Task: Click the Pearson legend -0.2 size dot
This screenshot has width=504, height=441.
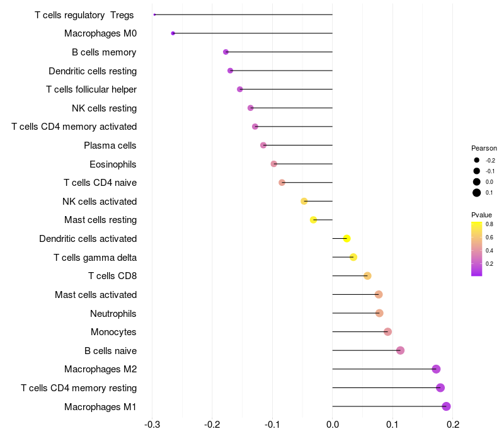Action: point(476,160)
